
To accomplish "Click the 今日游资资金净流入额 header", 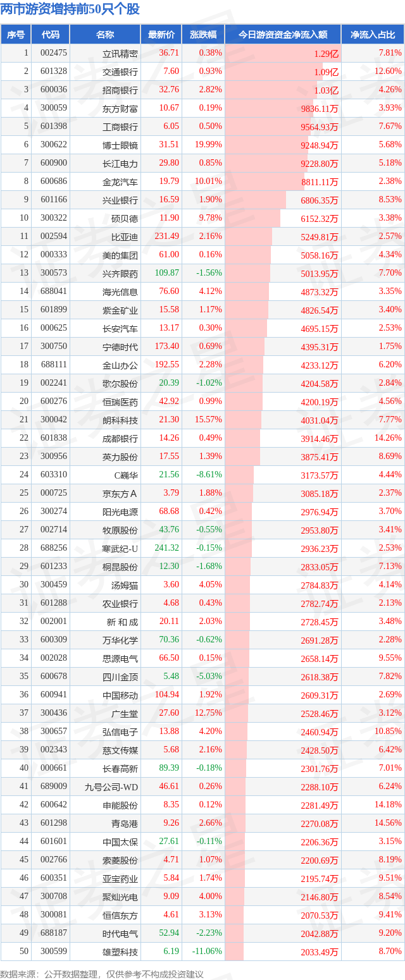I will point(283,35).
